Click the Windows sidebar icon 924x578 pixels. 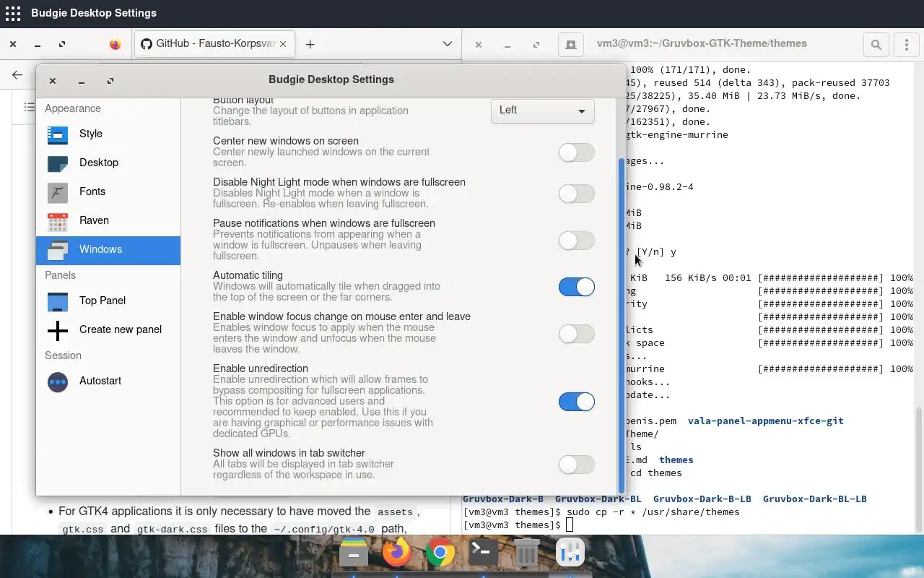click(57, 249)
